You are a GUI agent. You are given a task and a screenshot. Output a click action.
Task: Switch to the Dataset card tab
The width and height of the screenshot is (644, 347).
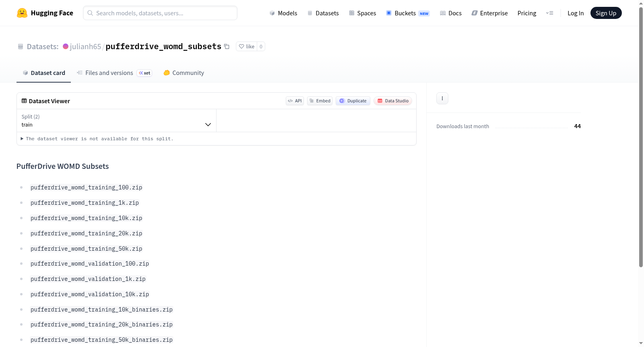click(x=43, y=73)
